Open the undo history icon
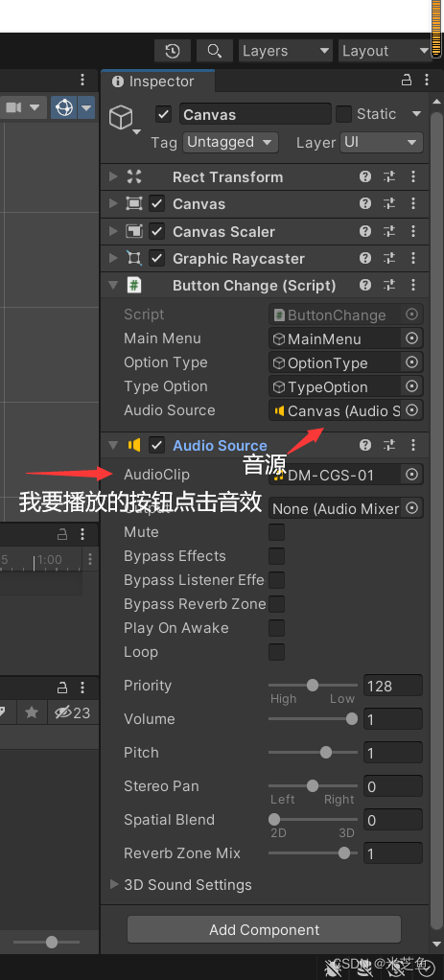The height and width of the screenshot is (980, 444). (173, 51)
